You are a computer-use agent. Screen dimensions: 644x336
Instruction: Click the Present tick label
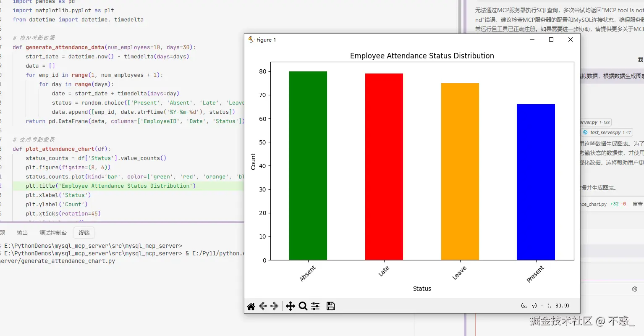535,274
